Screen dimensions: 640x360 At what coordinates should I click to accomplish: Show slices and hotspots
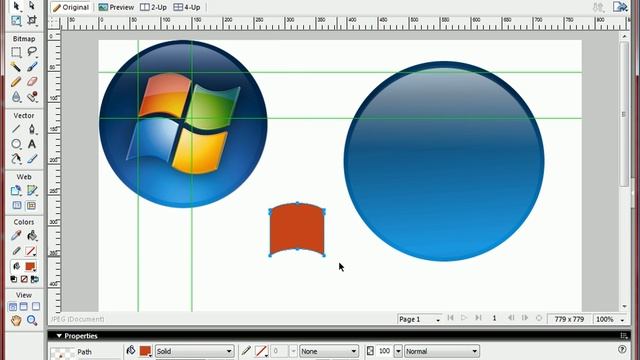(31, 205)
